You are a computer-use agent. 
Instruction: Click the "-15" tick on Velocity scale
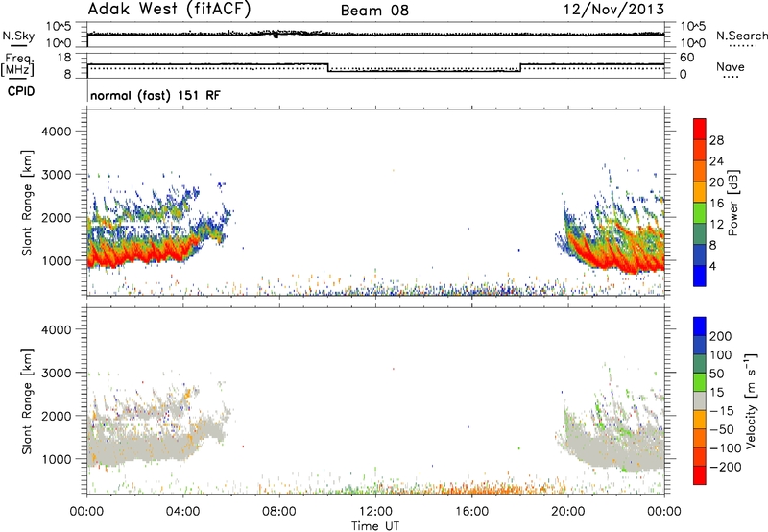[722, 411]
